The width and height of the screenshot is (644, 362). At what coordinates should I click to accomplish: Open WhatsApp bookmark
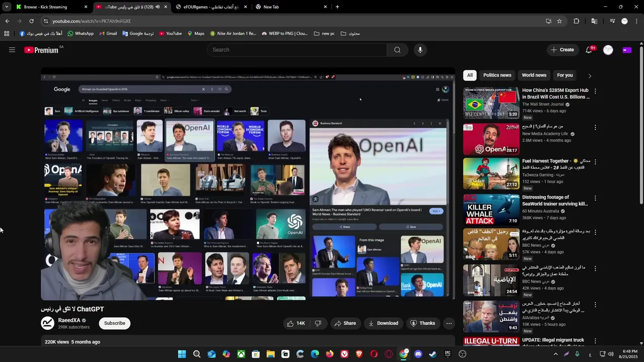click(80, 34)
